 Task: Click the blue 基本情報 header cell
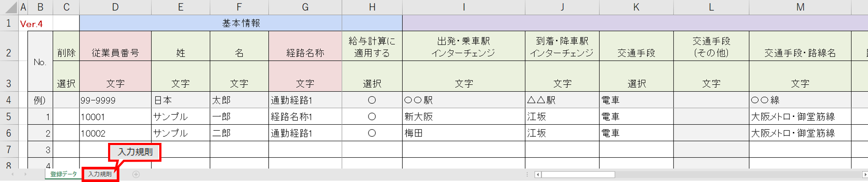(x=241, y=23)
